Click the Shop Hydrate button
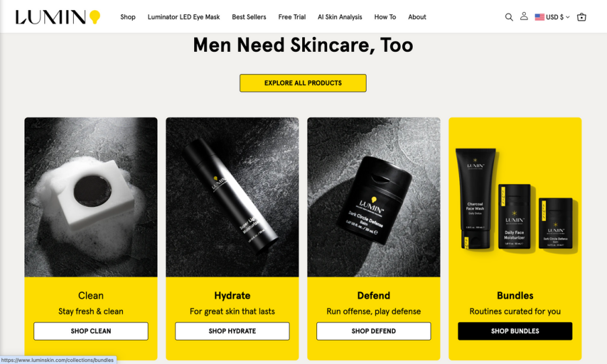Screen dimensions: 607x364 (x=232, y=331)
